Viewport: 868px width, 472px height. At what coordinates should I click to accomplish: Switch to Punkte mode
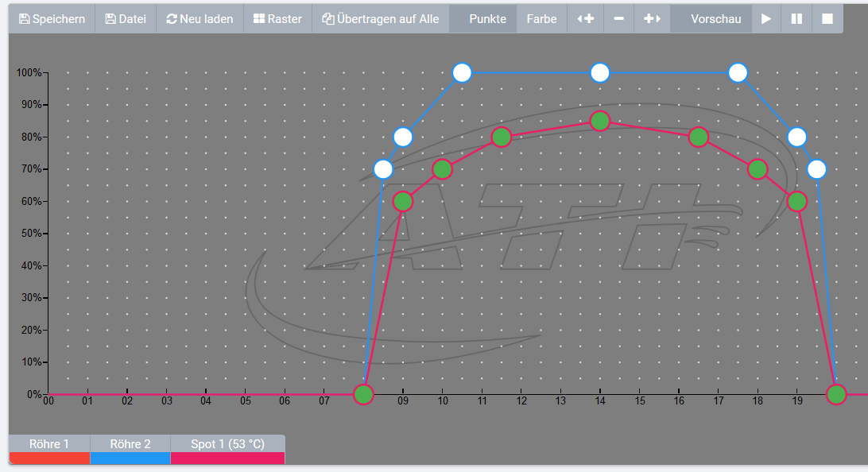tap(487, 18)
